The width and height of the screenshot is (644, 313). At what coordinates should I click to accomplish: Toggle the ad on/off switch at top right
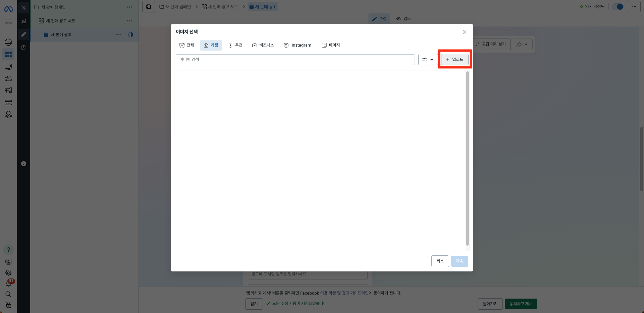click(618, 7)
